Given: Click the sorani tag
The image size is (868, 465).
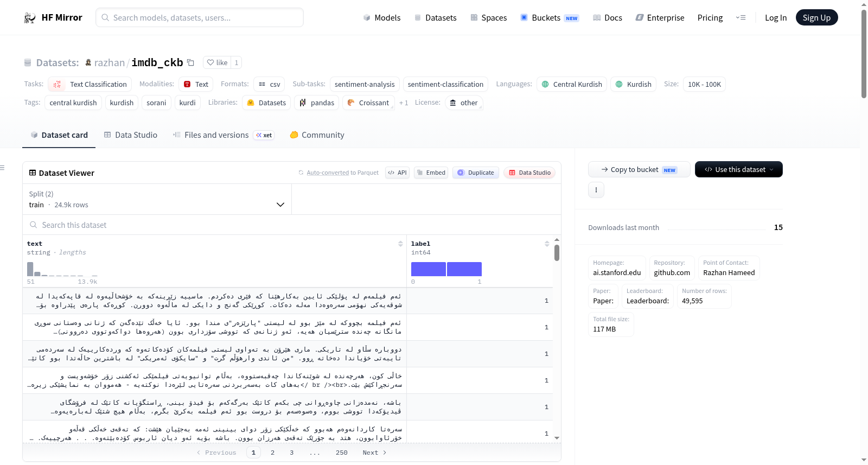Looking at the screenshot, I should pyautogui.click(x=156, y=103).
